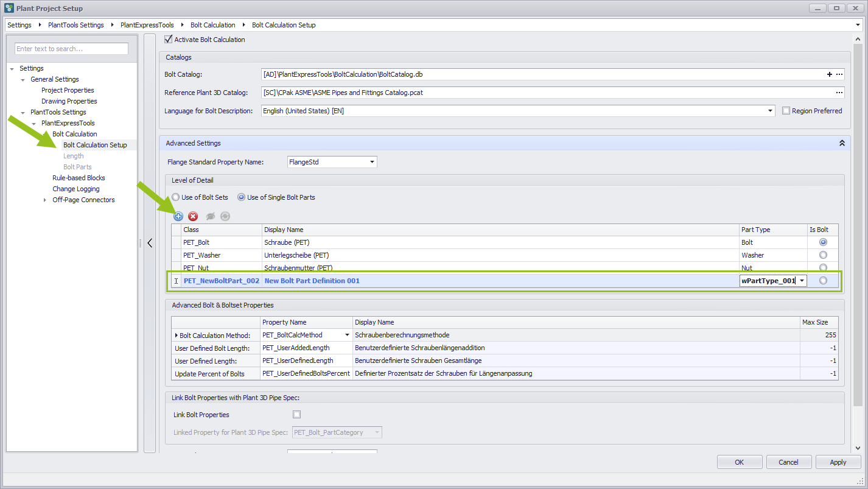868x489 pixels.
Task: Click the greyed-out circular refresh icon
Action: [x=225, y=216]
